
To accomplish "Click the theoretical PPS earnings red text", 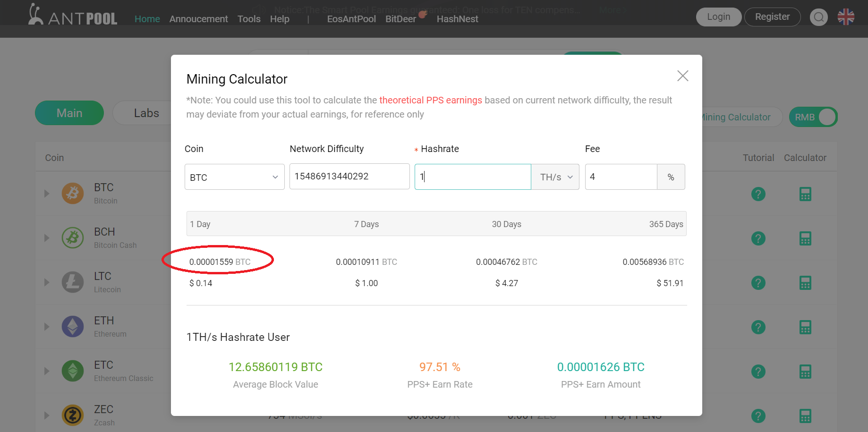I will pyautogui.click(x=431, y=100).
